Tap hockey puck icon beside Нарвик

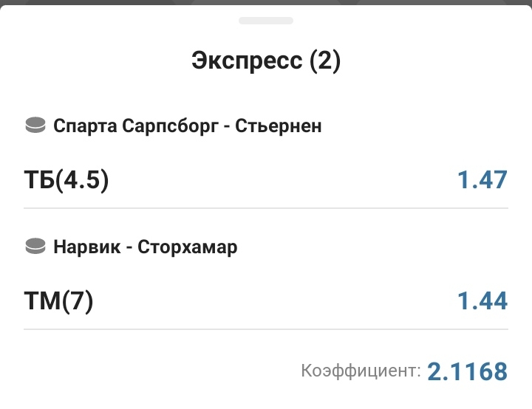pos(35,247)
